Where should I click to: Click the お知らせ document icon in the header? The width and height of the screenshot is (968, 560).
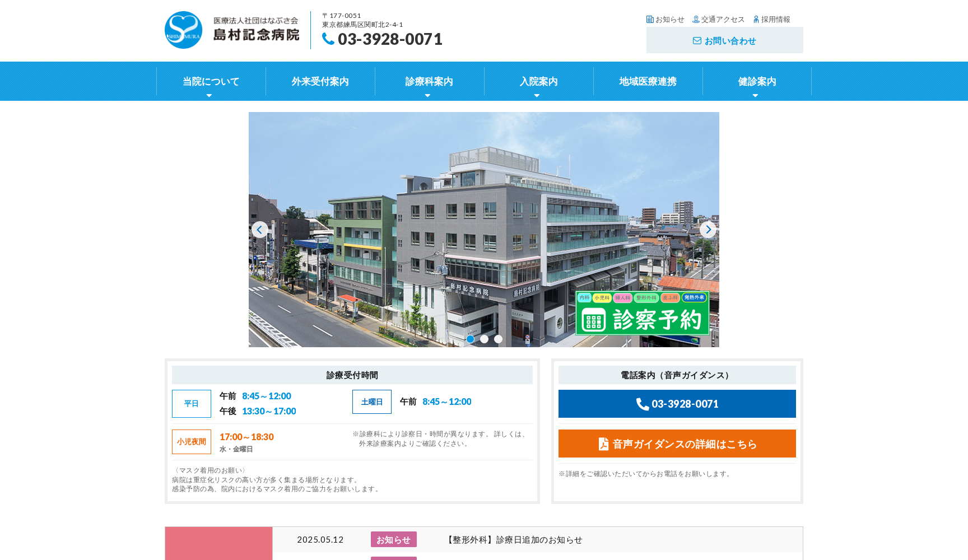pos(649,18)
